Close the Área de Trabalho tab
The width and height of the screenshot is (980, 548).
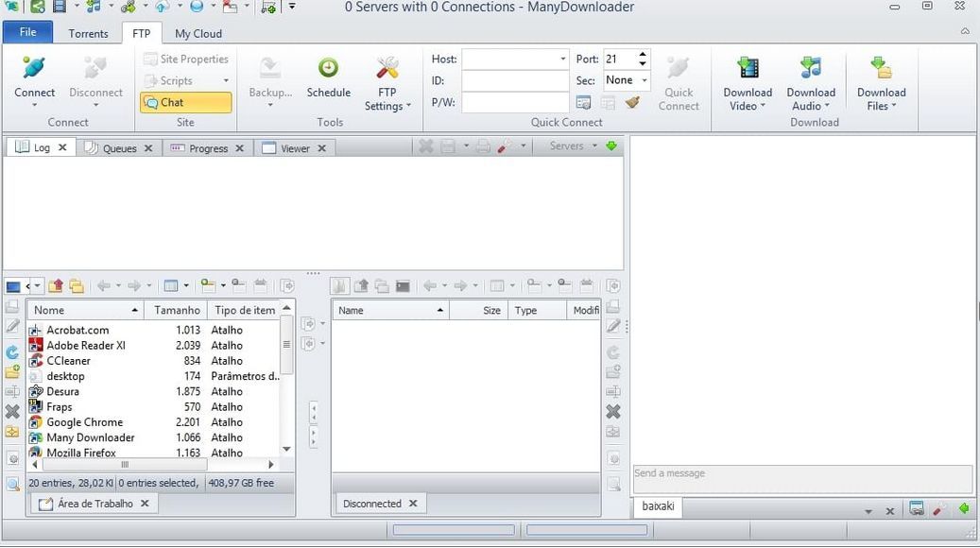[145, 503]
